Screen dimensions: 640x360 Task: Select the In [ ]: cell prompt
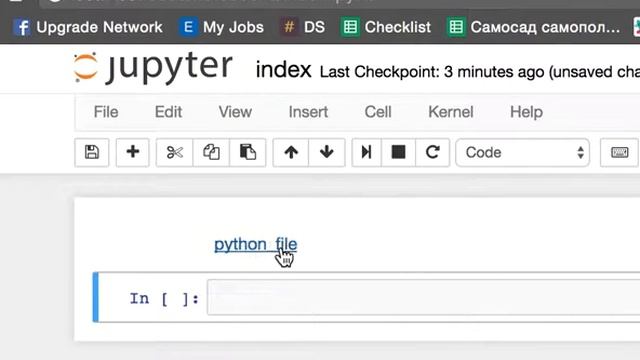pos(164,299)
